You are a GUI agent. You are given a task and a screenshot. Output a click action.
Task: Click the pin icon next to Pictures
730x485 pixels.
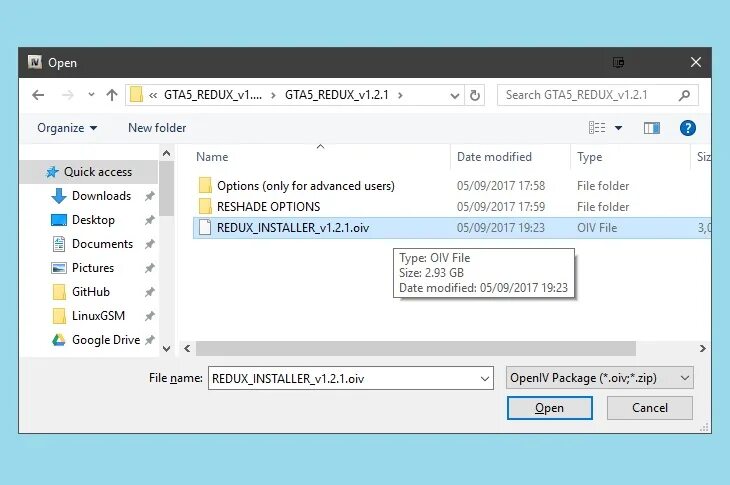(x=149, y=268)
